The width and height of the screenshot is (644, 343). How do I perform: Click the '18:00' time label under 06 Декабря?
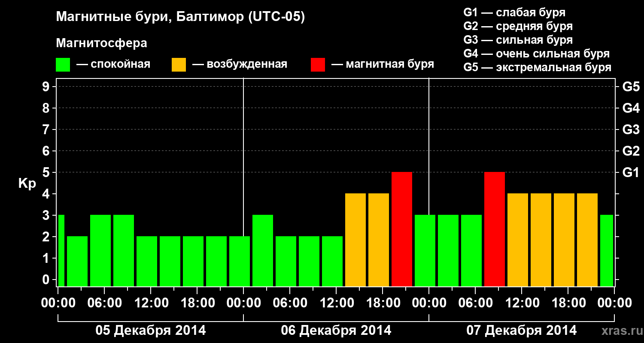pyautogui.click(x=383, y=303)
